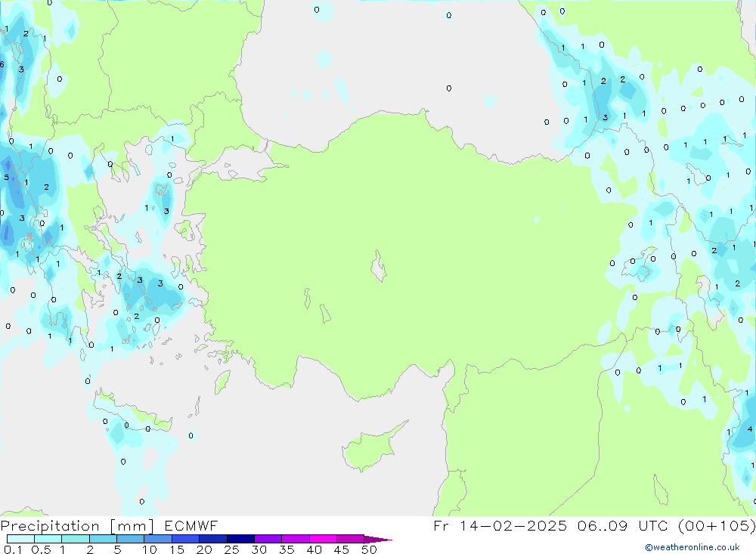
Task: Click the legend label '30'
Action: pos(259,549)
